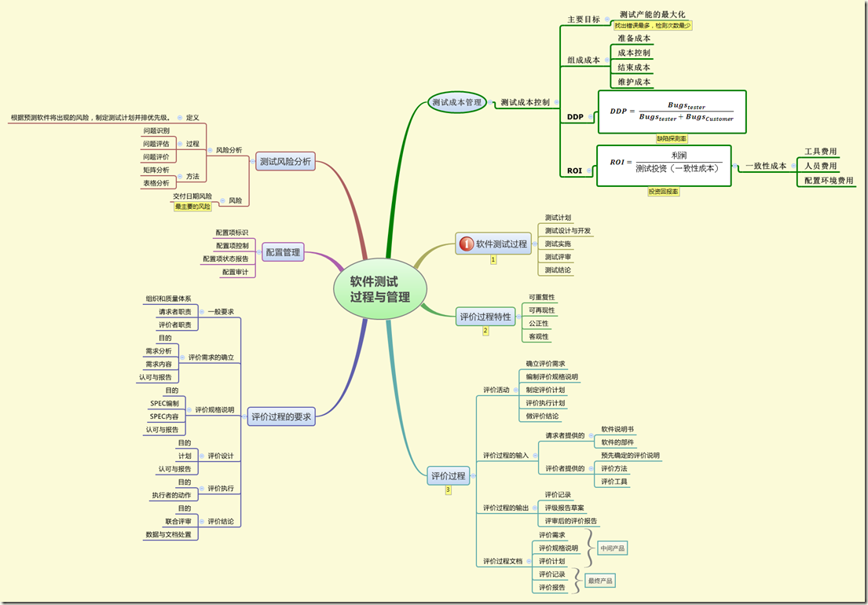Click the label 3 under 评价过程

click(448, 489)
